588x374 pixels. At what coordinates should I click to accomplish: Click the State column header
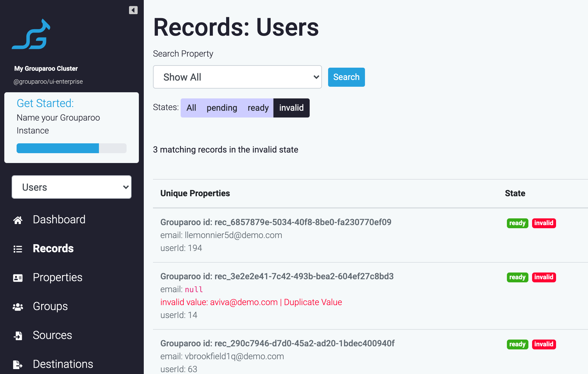(515, 193)
